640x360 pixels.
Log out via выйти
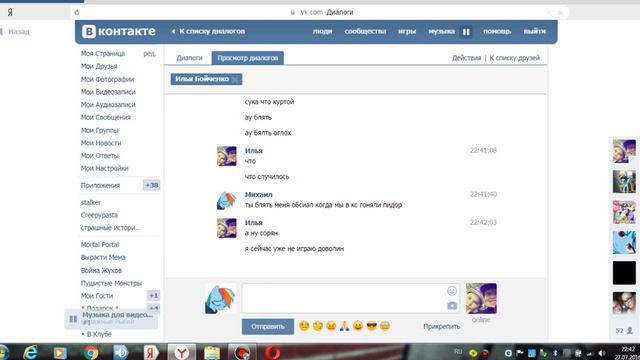click(x=535, y=31)
